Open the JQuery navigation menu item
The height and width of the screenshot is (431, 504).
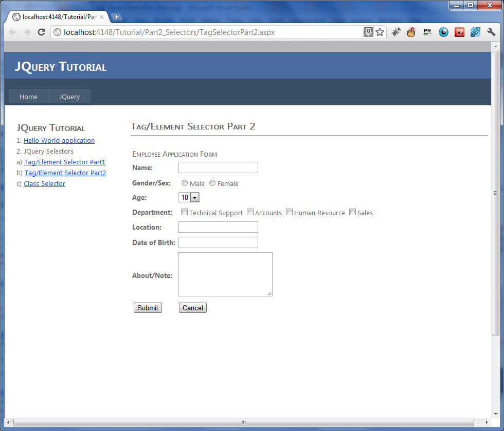pos(69,97)
